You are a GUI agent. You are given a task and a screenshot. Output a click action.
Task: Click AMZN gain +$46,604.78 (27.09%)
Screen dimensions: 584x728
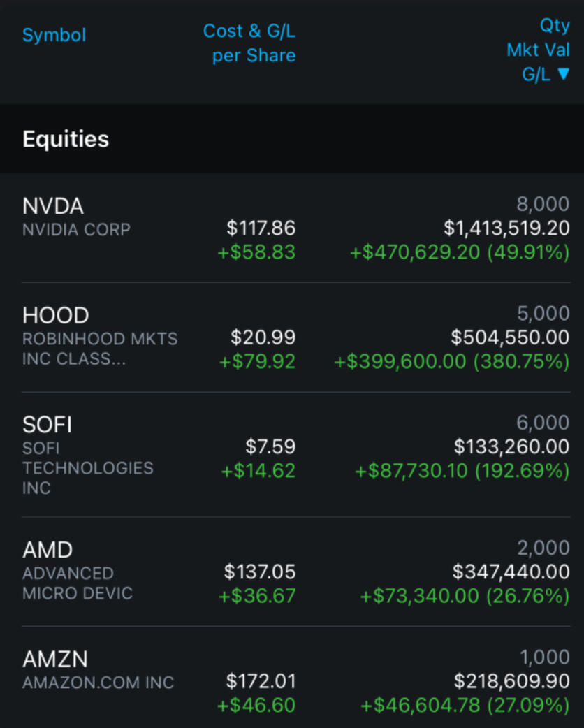465,706
